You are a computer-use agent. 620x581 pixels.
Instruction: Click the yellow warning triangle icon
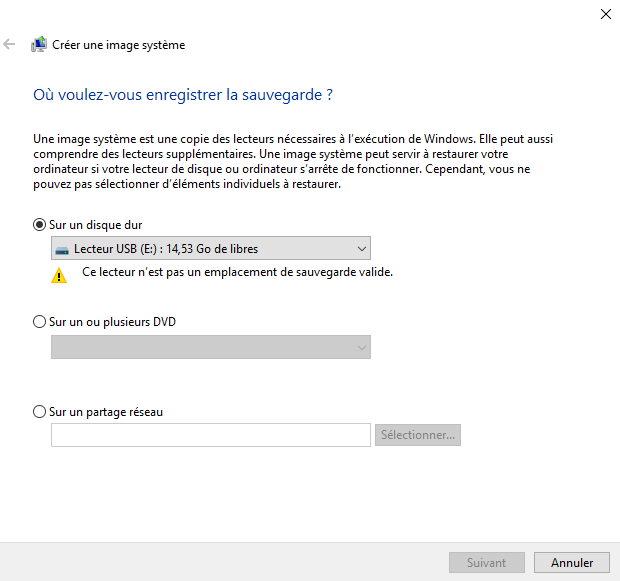(x=59, y=274)
